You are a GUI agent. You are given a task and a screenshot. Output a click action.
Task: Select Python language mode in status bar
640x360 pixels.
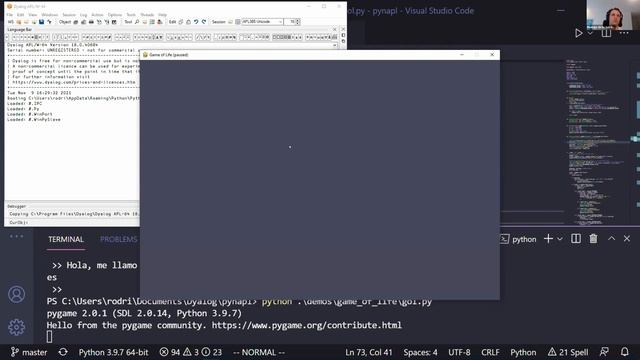(523, 352)
